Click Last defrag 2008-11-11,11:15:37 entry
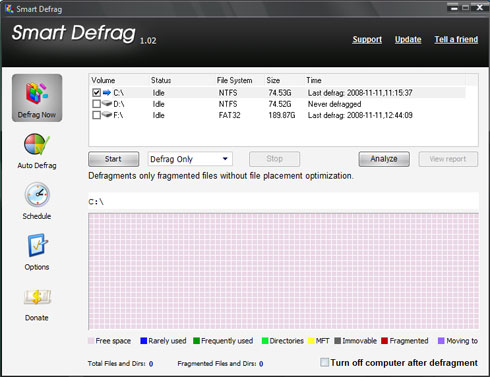Screen dimensions: 490x377 (360, 93)
